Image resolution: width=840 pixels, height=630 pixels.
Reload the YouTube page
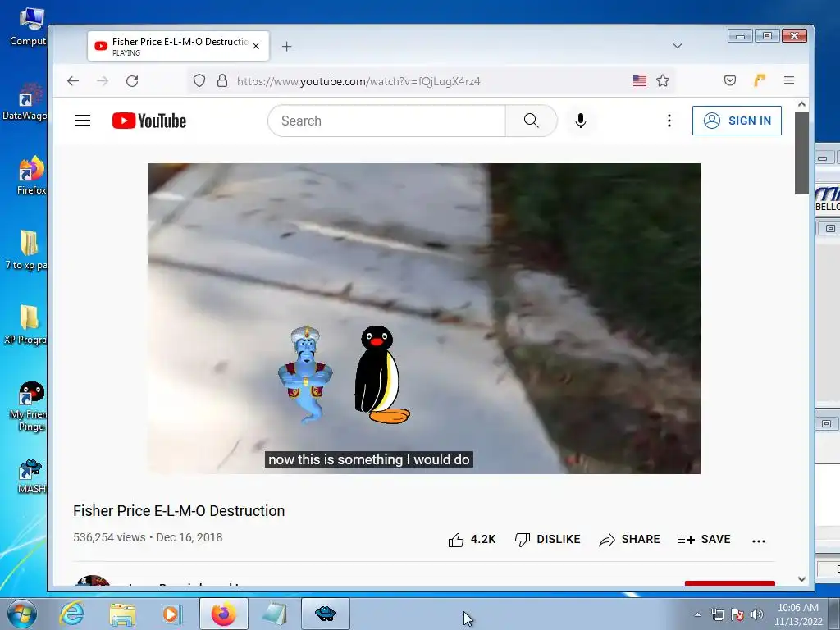point(132,81)
